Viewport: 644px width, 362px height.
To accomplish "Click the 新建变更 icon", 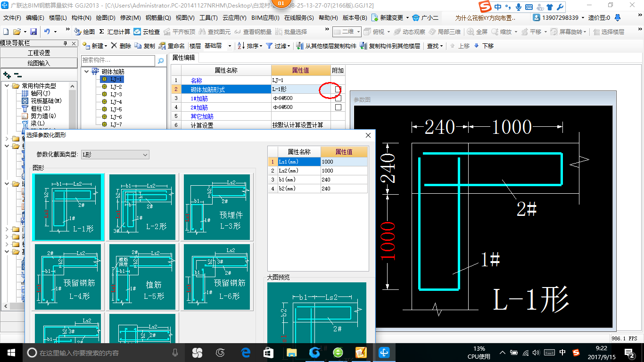I will pos(375,17).
